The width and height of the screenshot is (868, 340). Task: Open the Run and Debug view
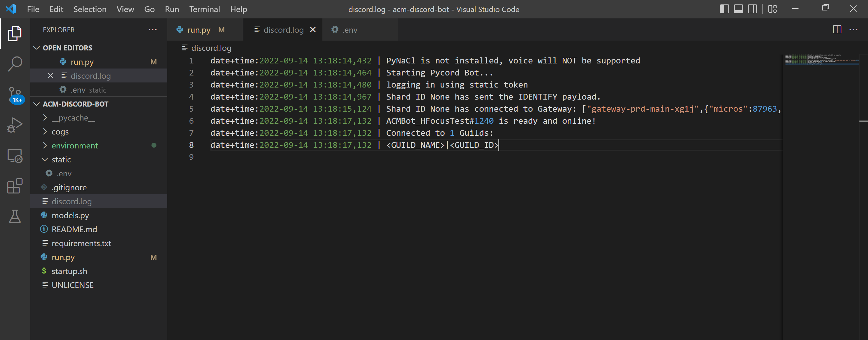coord(15,125)
